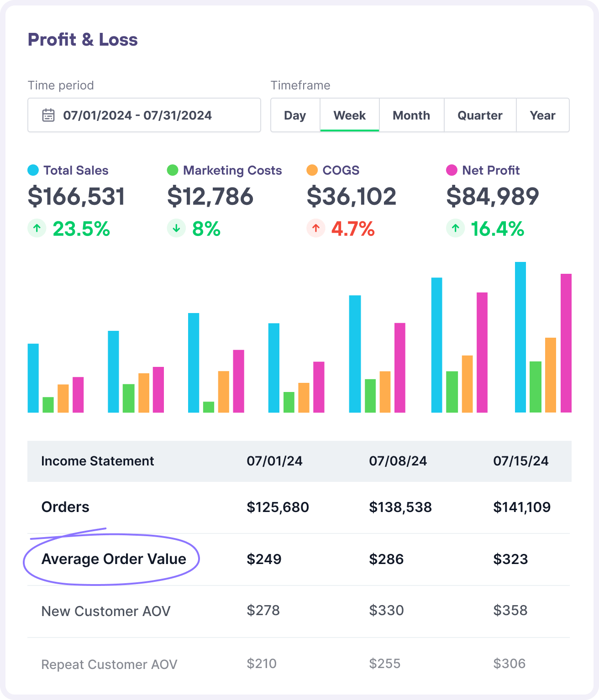The image size is (599, 700).
Task: Choose the Quarter timeframe tab
Action: pos(480,115)
